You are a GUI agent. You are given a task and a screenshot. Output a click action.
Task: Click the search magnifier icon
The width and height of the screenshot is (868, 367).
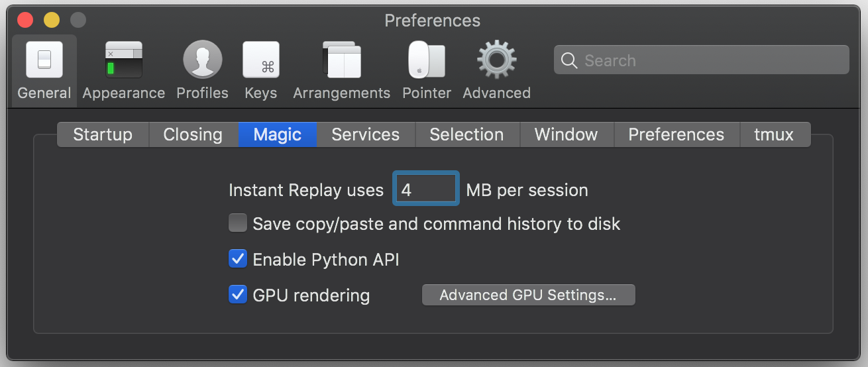569,60
